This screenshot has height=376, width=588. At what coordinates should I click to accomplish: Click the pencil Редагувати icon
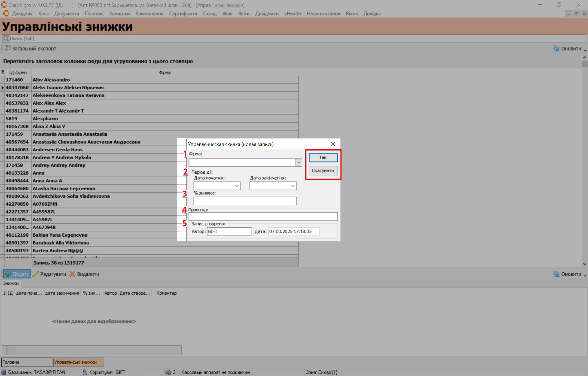[36, 274]
